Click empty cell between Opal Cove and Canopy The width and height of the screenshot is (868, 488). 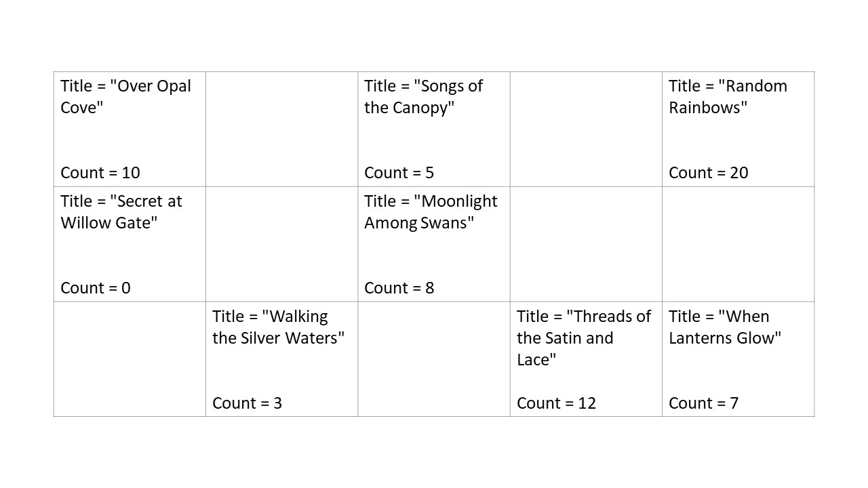pos(281,129)
